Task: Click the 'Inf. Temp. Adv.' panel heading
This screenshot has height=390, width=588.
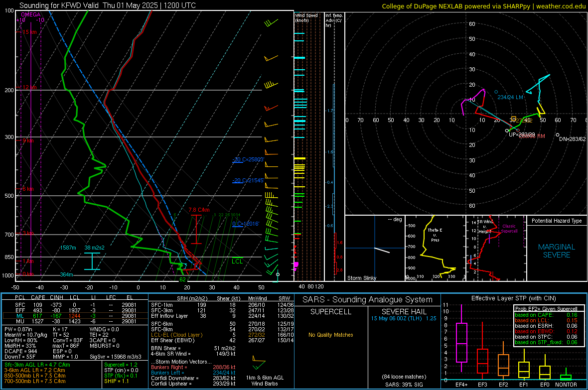Action: pos(334,20)
